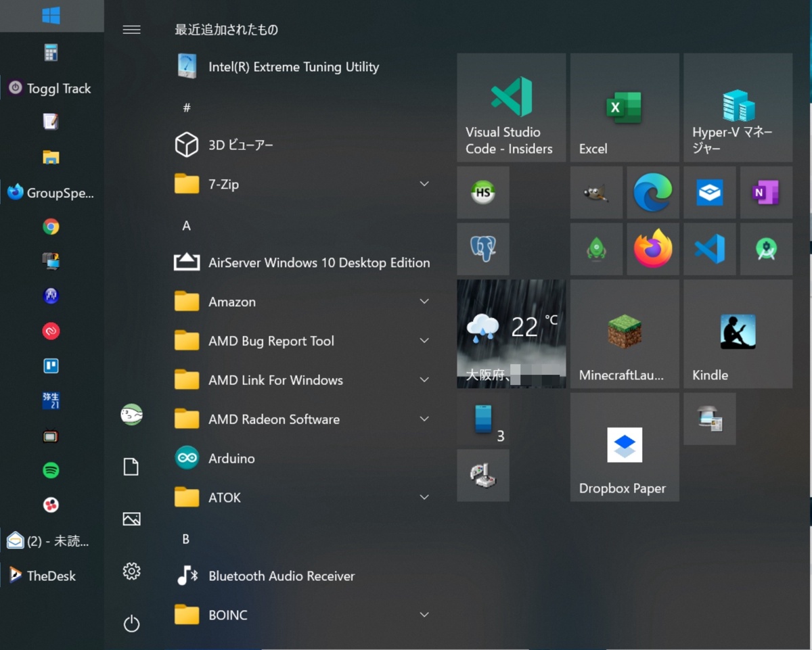Open Spotify from the taskbar
Screen dimensions: 812x650
[51, 470]
